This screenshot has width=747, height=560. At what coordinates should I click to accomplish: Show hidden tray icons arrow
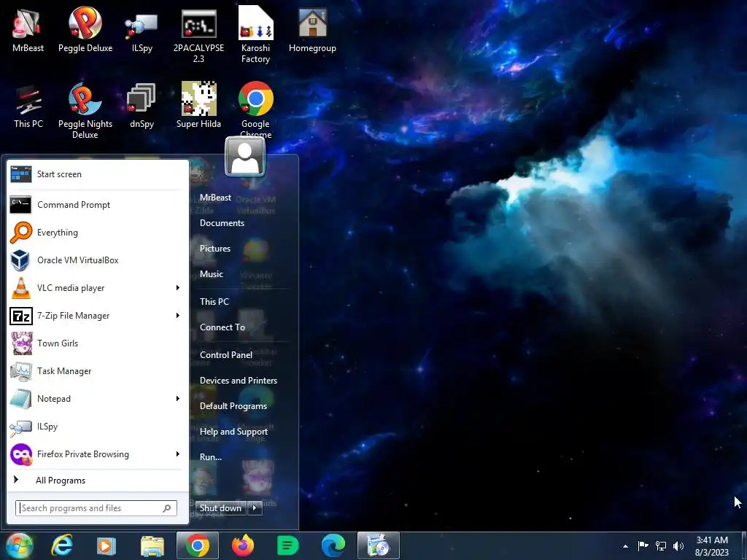[625, 546]
